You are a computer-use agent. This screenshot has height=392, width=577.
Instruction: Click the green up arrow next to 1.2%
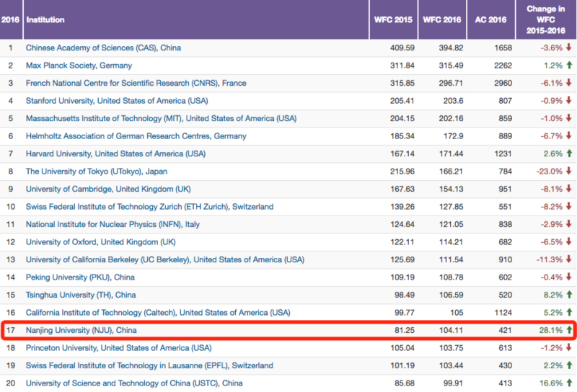pos(569,65)
